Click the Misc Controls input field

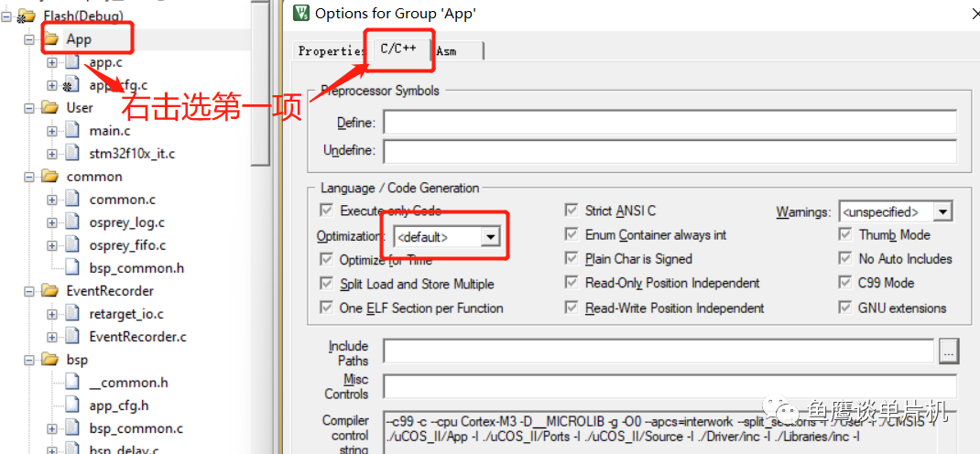(x=670, y=386)
